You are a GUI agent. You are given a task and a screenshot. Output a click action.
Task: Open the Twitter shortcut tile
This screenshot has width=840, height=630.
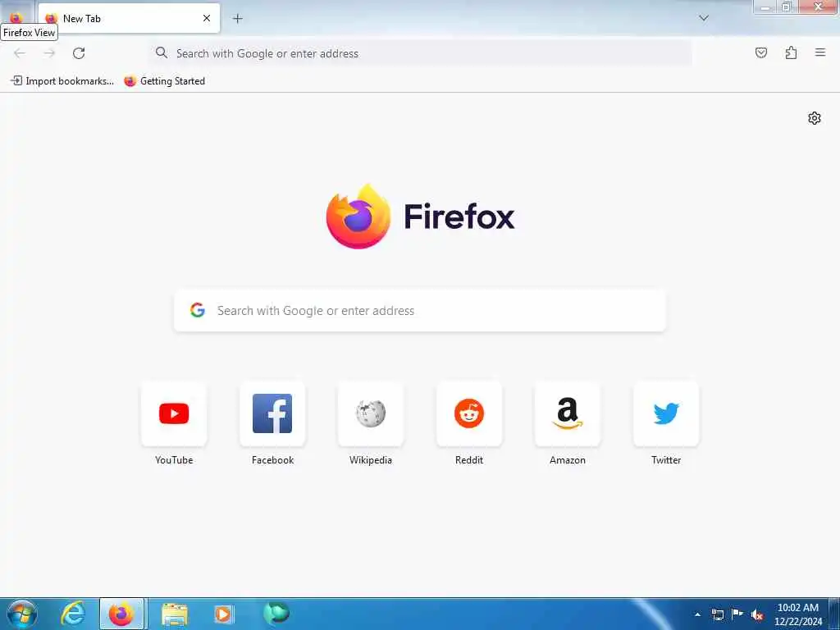tap(666, 413)
